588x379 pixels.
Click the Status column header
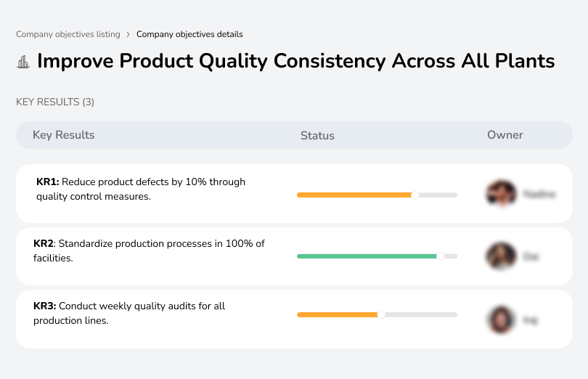pyautogui.click(x=317, y=136)
